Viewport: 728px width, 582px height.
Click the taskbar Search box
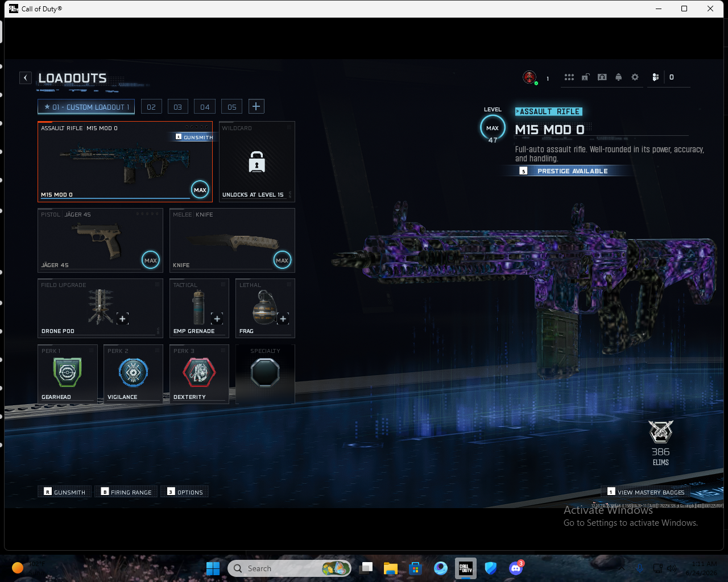(289, 568)
